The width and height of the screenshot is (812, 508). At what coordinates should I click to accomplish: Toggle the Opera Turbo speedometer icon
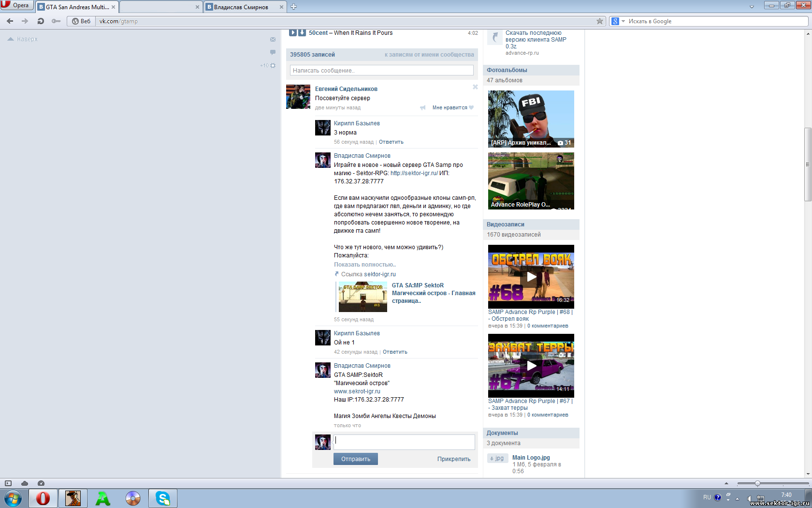tap(41, 483)
